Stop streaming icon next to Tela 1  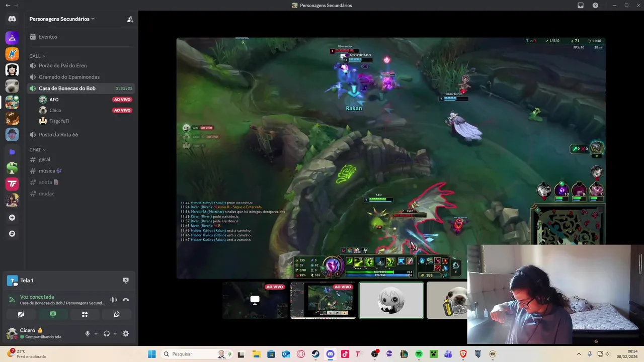(x=126, y=281)
